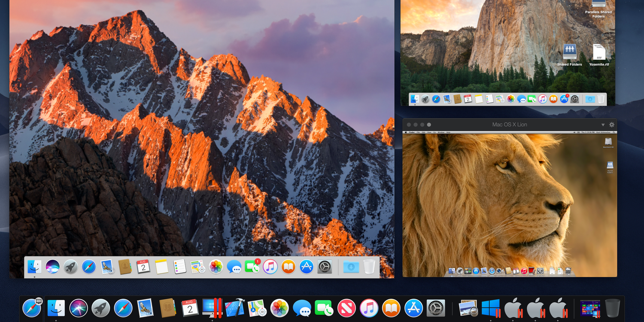Expand the Mac OS X Lion window dropdown arrow
644x322 pixels.
[603, 125]
